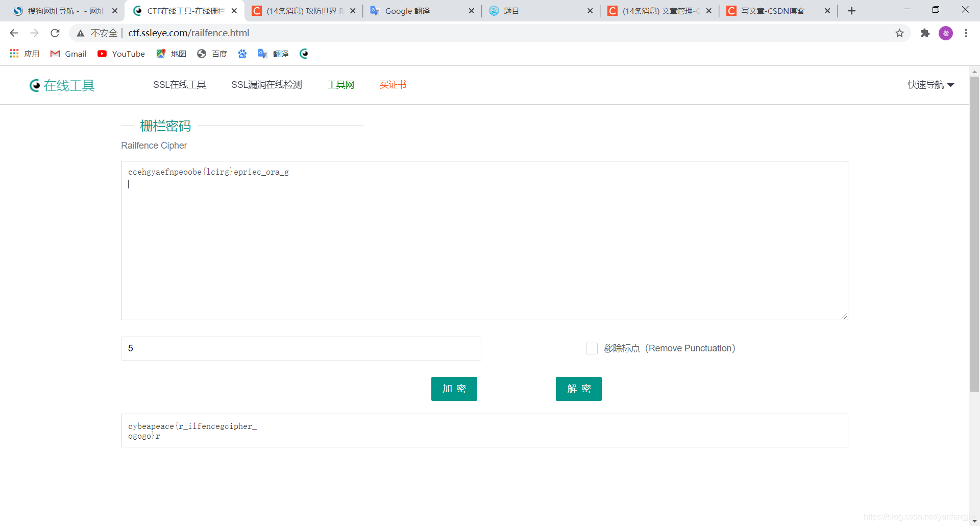Click the 加密 encrypt button
The image size is (980, 526).
454,389
